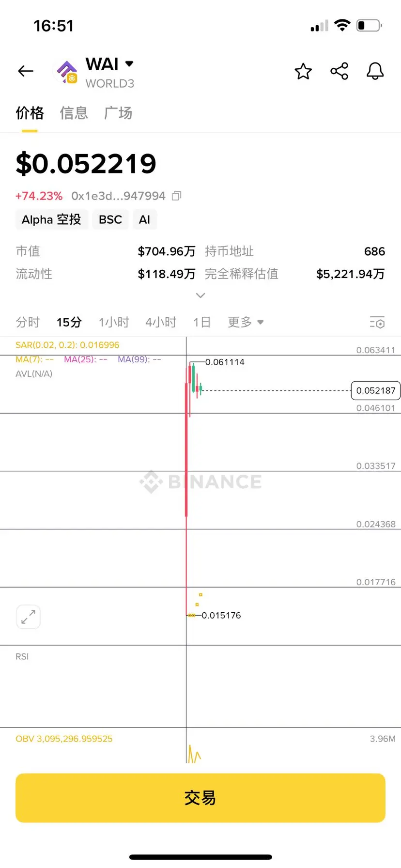Tap the back arrow icon
Viewport: 401px width, 868px height.
[26, 71]
